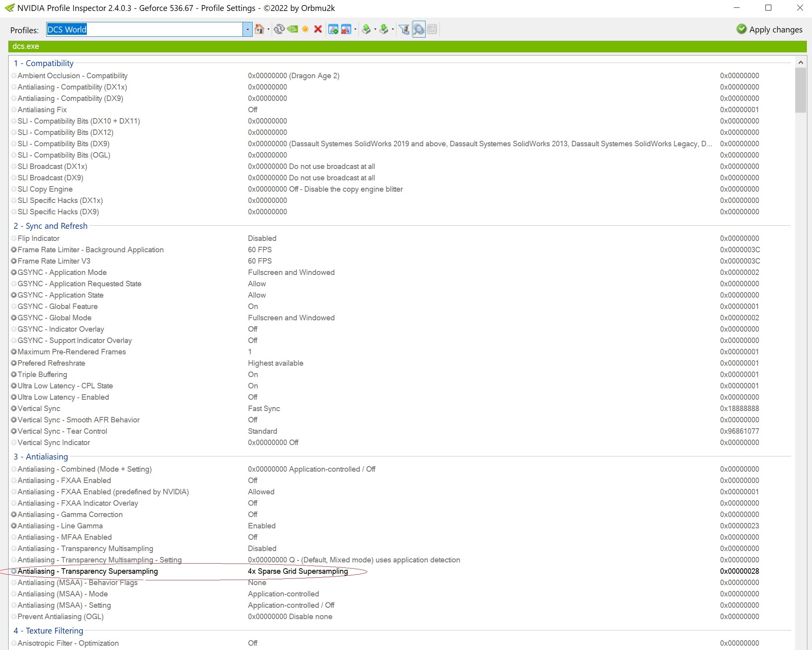
Task: Select the Antialiasing (MSAA) - Mode setting name
Action: (63, 594)
